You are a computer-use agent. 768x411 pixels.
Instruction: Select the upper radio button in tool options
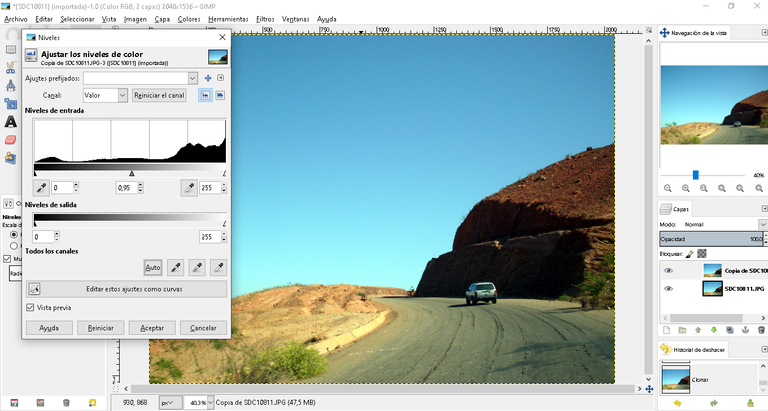[x=14, y=235]
